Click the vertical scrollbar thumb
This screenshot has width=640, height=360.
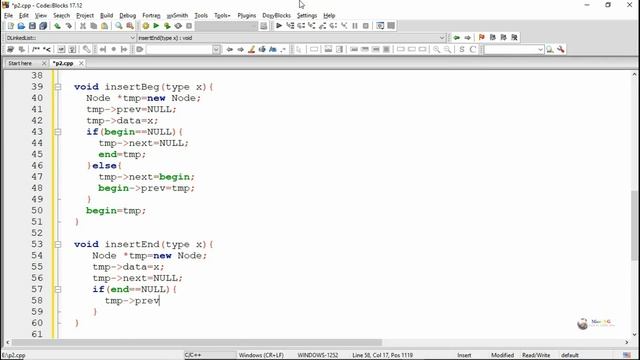click(x=634, y=225)
